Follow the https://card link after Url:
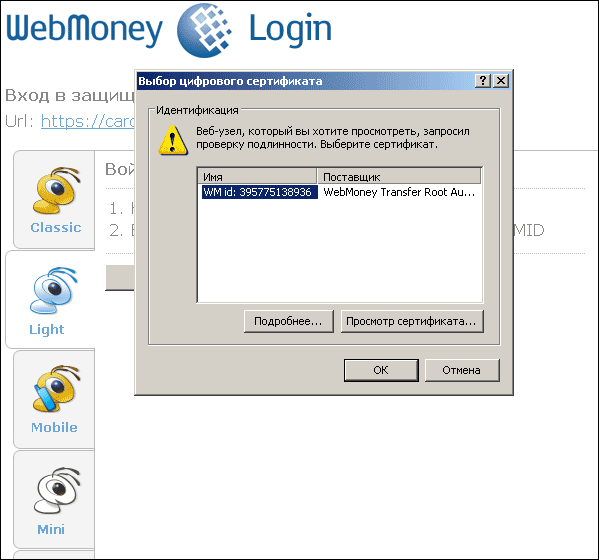The width and height of the screenshot is (599, 560). pyautogui.click(x=88, y=121)
